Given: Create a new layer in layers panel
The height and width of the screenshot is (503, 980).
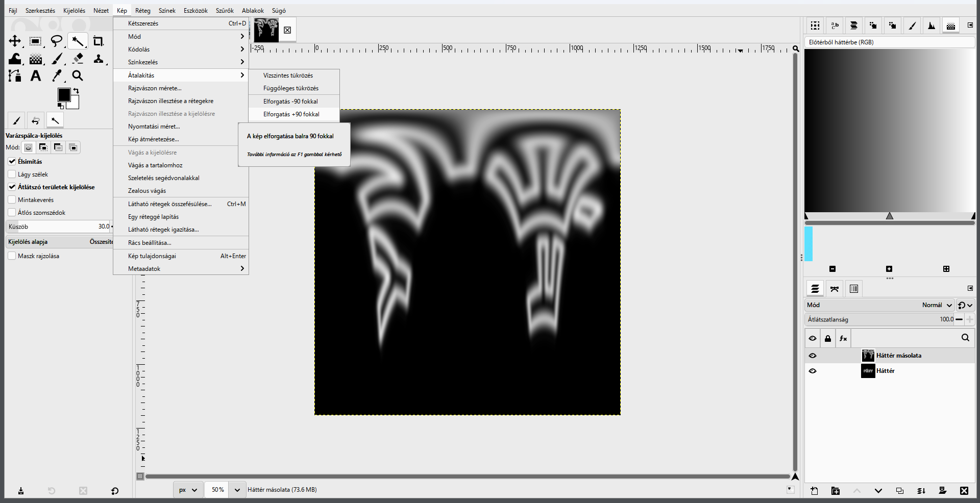Looking at the screenshot, I should point(814,491).
